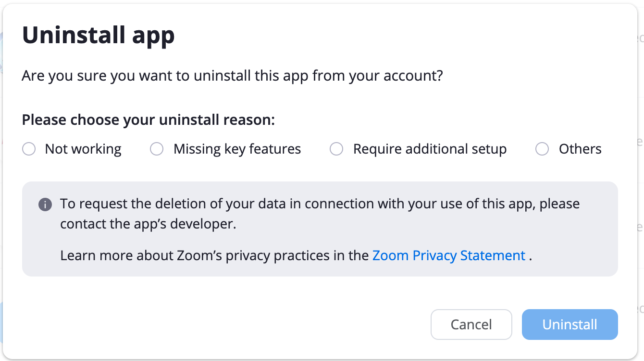The image size is (644, 361).
Task: Click the info icon in notice box
Action: [x=45, y=205]
